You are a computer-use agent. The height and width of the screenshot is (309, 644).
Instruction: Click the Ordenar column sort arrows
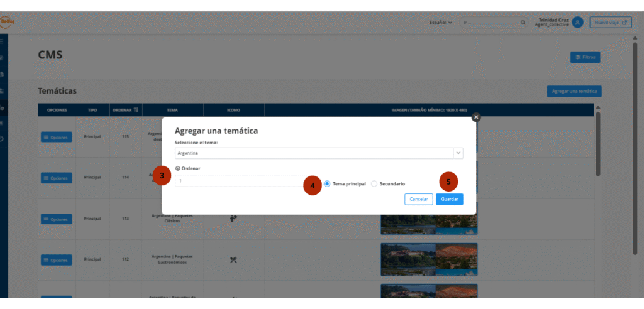pos(136,110)
